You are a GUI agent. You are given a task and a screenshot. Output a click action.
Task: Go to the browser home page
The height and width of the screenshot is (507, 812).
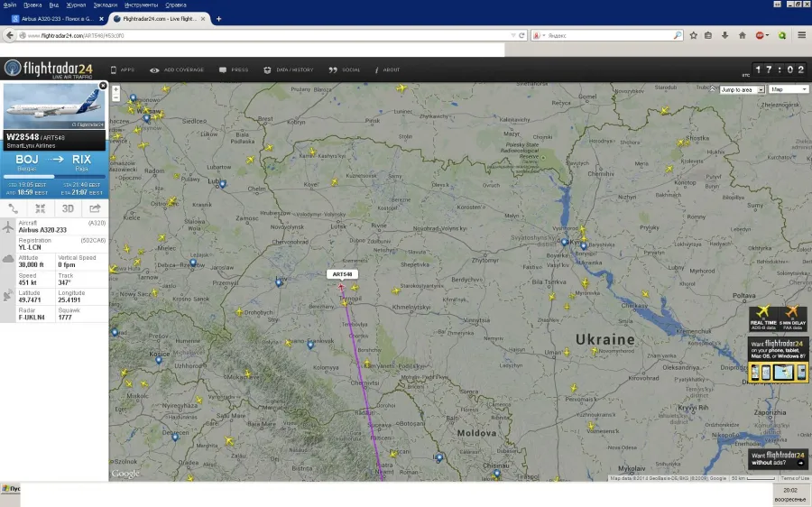(x=743, y=35)
